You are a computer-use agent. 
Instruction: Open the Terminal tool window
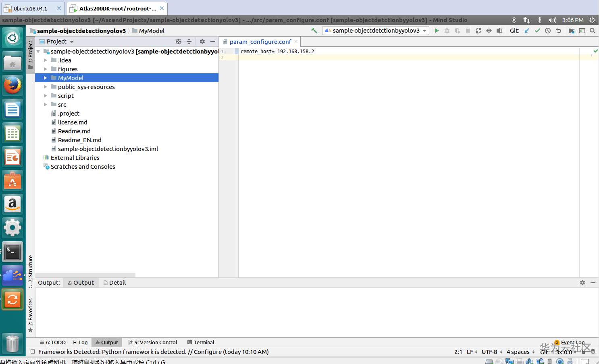pos(201,343)
